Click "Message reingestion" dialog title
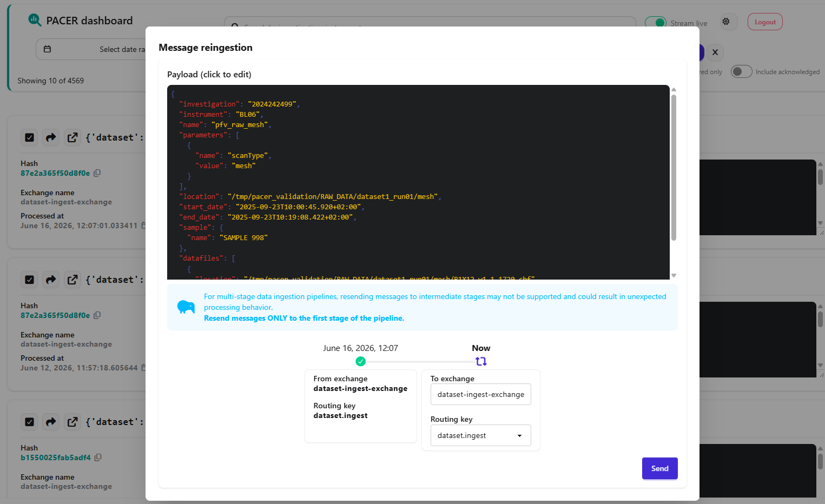 click(x=206, y=48)
